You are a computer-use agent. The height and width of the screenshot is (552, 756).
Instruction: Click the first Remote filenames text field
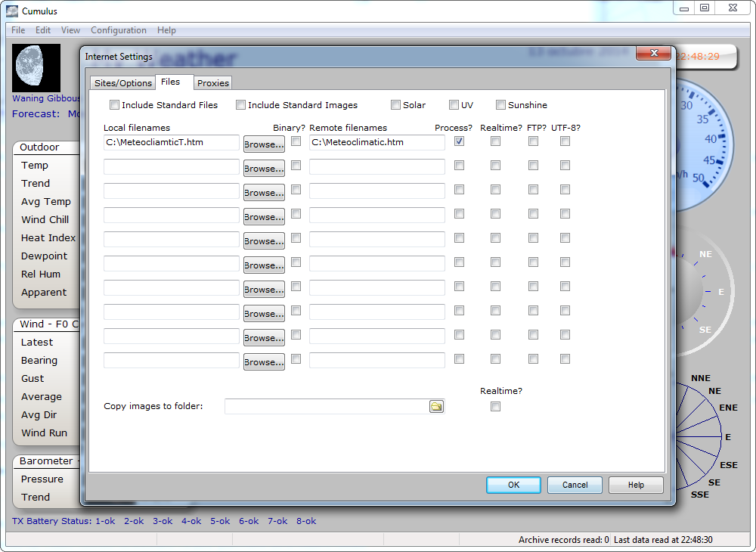point(376,142)
